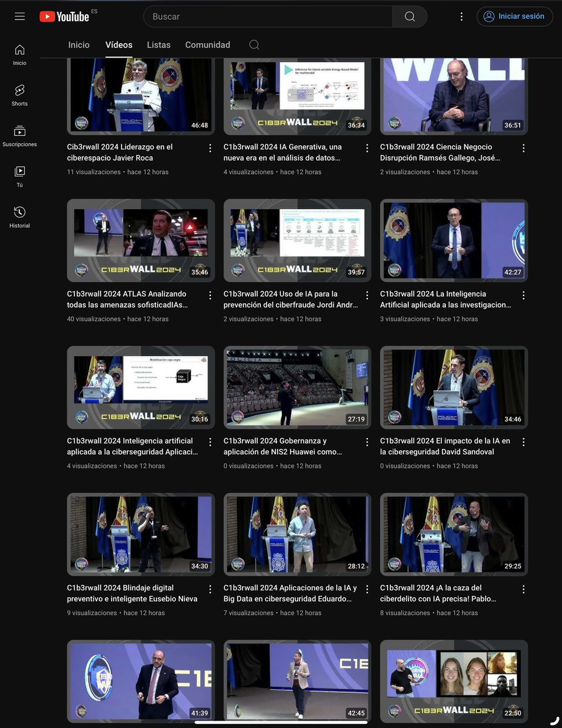Play the 46:48 video thumbnail

(x=141, y=96)
